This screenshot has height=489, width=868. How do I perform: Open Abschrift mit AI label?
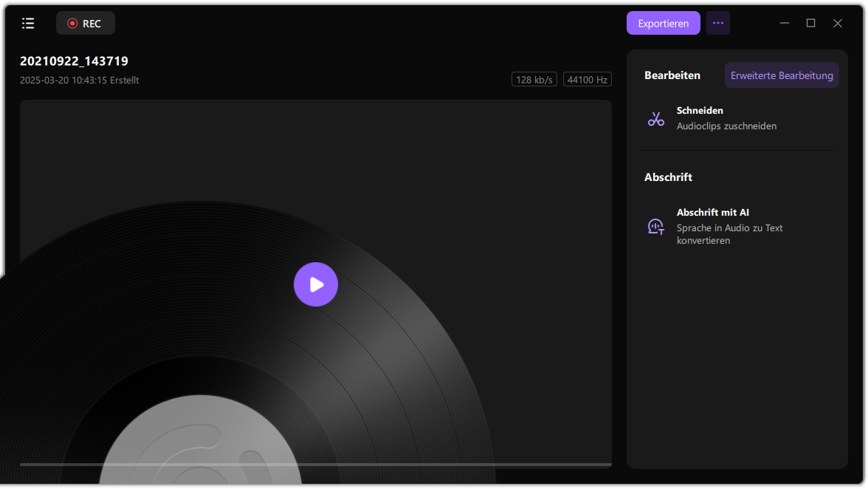click(713, 213)
